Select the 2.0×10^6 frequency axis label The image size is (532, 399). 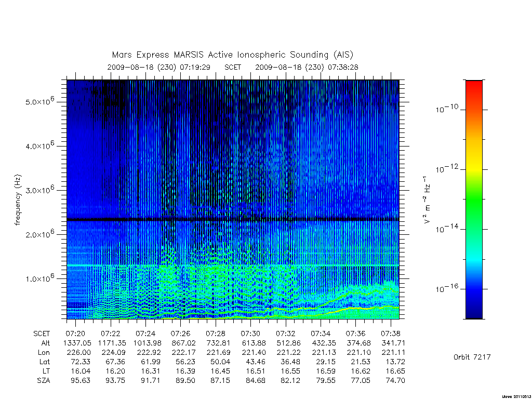point(39,233)
